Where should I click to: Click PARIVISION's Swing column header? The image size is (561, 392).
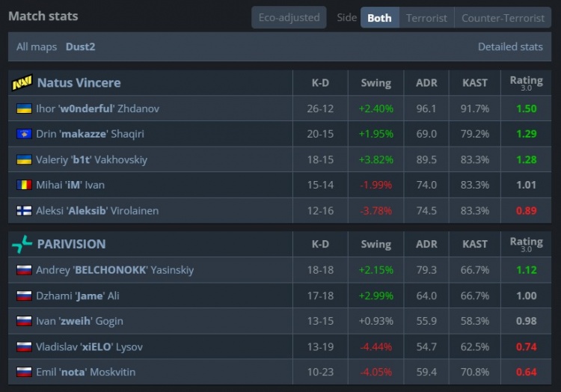(x=375, y=244)
